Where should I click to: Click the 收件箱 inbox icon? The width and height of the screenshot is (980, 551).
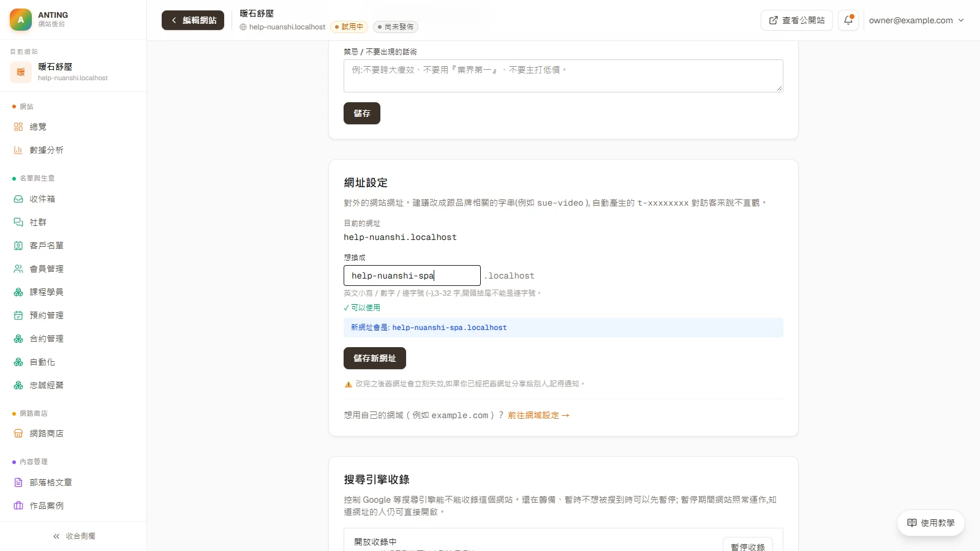click(x=18, y=199)
